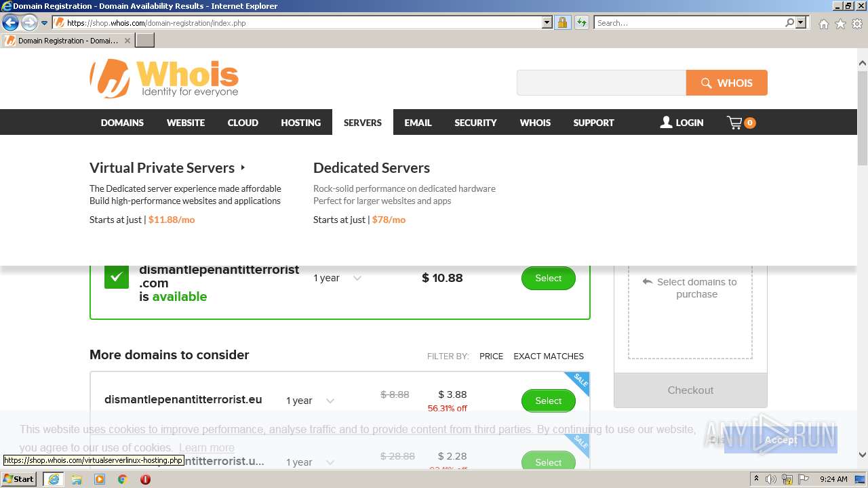The image size is (868, 488).
Task: Click the taskbar clock showing 9:24 AM
Action: [x=833, y=479]
